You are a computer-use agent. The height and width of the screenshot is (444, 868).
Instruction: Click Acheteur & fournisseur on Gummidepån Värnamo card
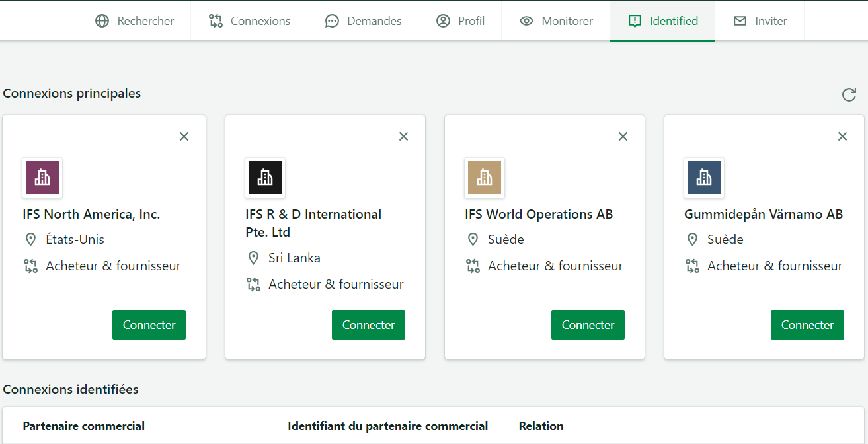(x=775, y=266)
